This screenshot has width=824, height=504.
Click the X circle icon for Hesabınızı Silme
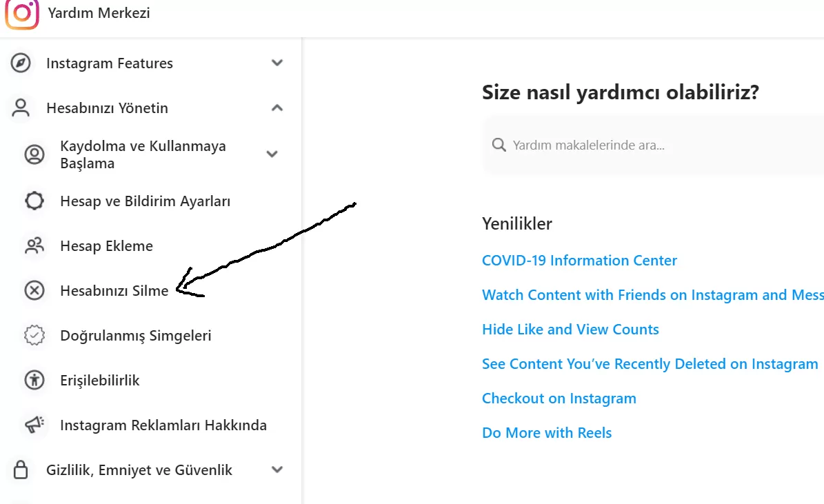(34, 291)
